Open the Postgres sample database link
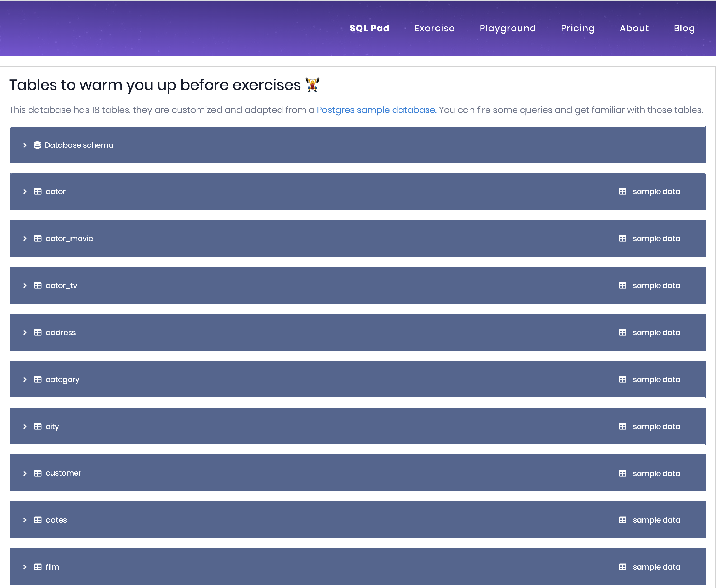This screenshot has height=588, width=716. (x=376, y=110)
